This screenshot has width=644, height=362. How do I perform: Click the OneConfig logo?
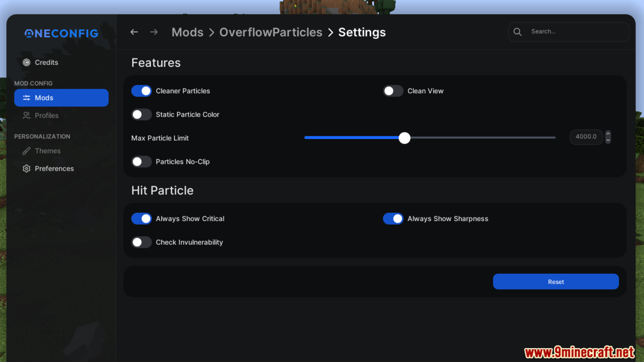pyautogui.click(x=62, y=33)
